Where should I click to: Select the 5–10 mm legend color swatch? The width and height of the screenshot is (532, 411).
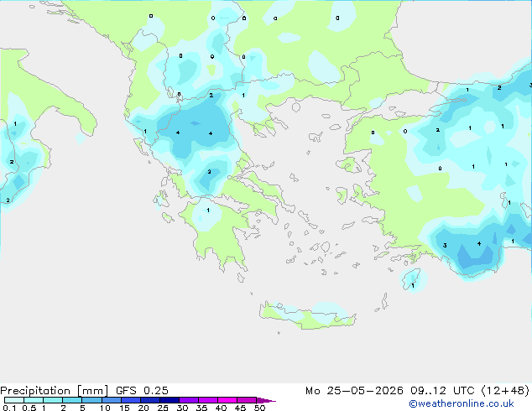[91, 400]
